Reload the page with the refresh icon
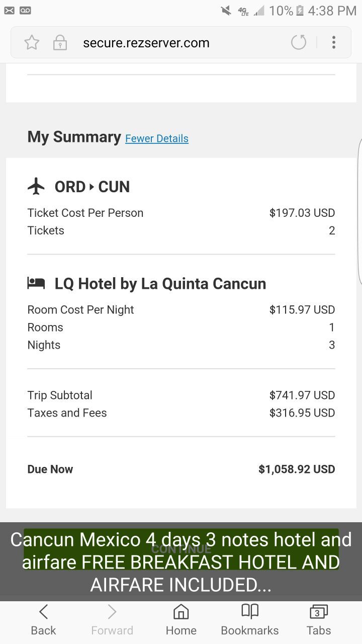Viewport: 362px width, 644px height. pos(299,42)
